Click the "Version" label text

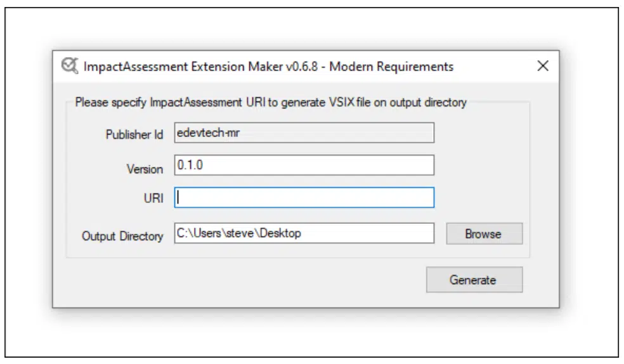tap(145, 169)
